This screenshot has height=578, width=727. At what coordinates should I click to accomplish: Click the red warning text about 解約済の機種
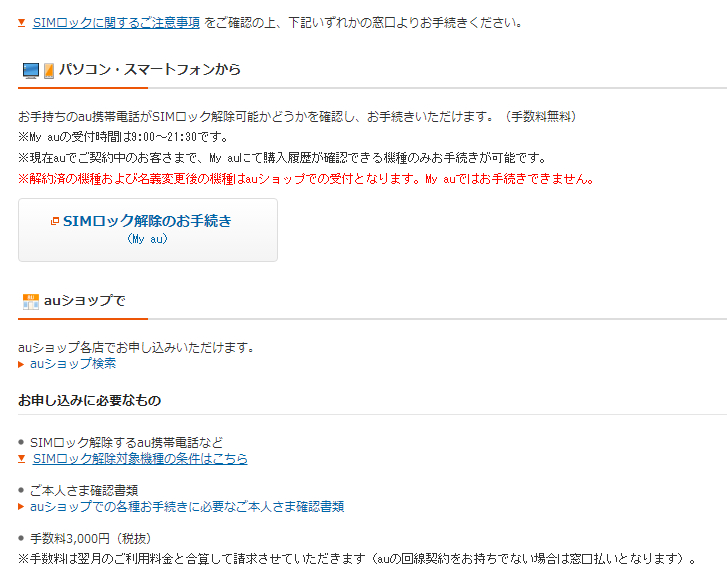click(x=306, y=178)
